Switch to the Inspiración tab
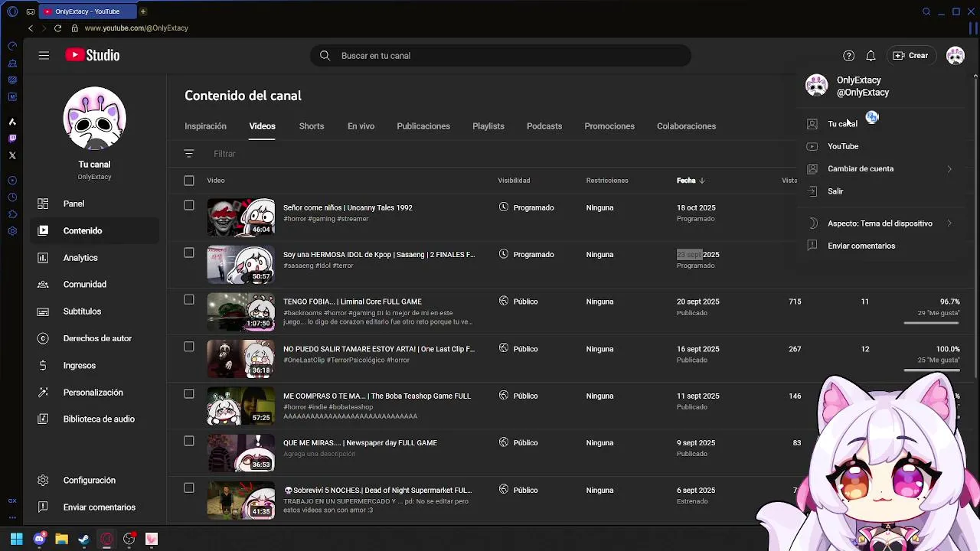This screenshot has height=551, width=980. click(205, 126)
